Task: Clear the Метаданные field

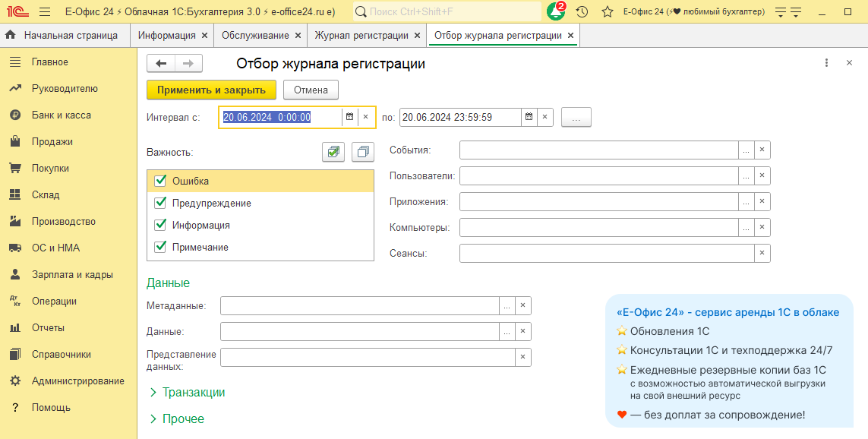Action: point(523,305)
